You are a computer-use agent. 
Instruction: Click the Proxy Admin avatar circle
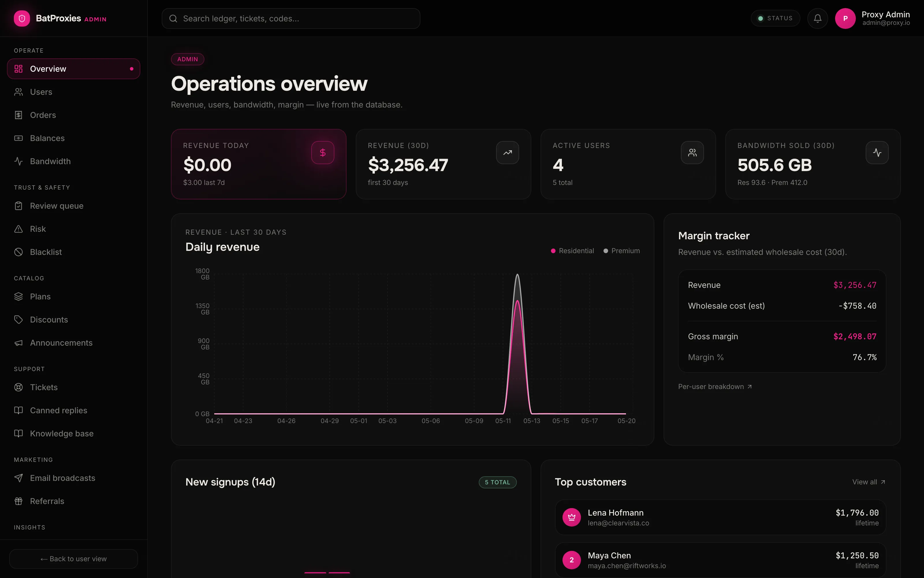(x=845, y=18)
